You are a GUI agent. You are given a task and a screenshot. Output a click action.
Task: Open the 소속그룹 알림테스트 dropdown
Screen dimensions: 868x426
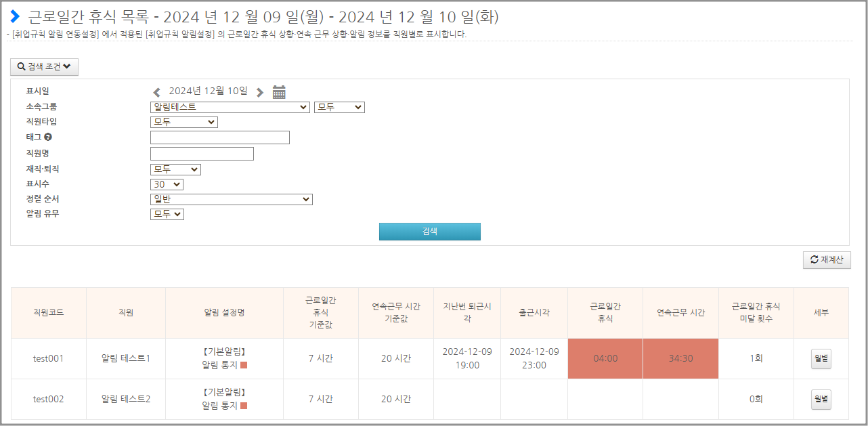pos(230,107)
